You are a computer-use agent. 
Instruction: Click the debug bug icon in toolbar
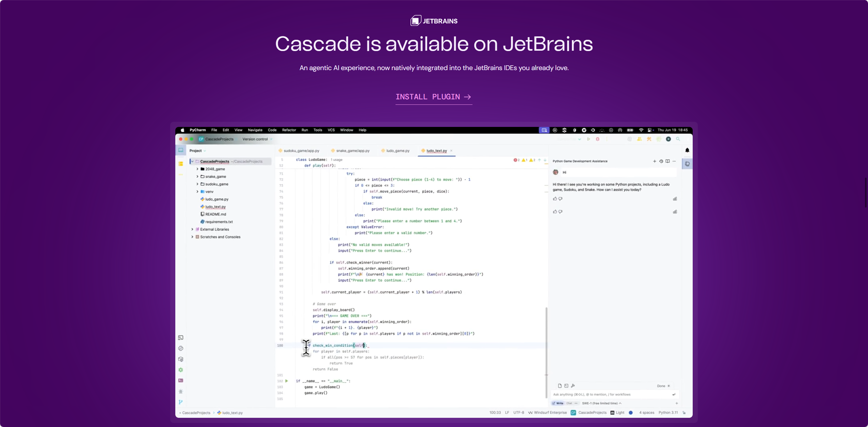click(x=597, y=139)
